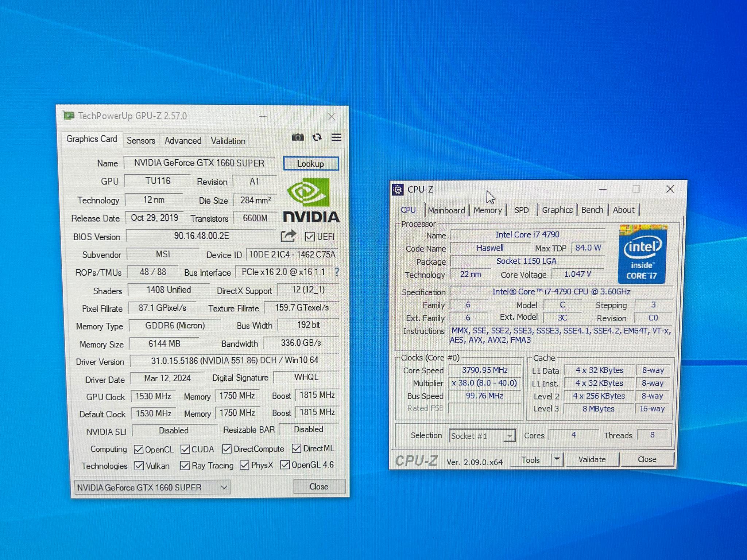This screenshot has height=560, width=747.
Task: Click the Tools button in CPU-Z
Action: (531, 460)
